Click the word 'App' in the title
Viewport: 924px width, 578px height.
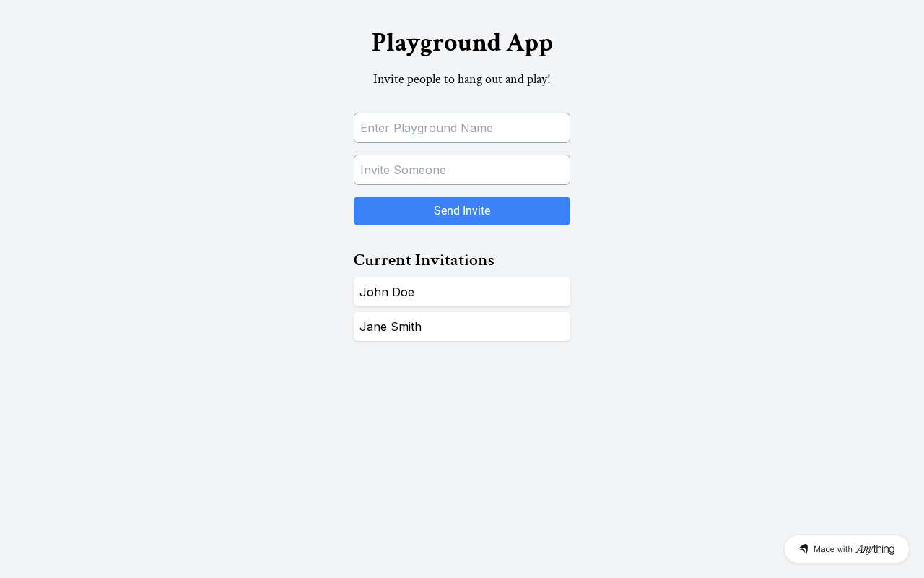point(530,43)
